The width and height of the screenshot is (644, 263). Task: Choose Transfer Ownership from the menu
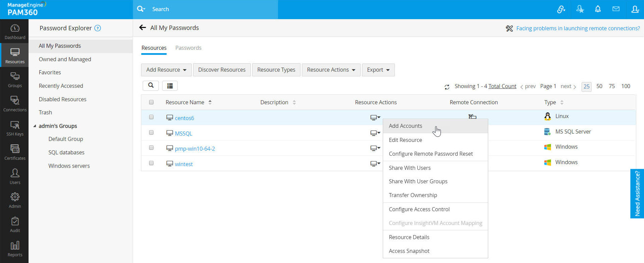[413, 195]
